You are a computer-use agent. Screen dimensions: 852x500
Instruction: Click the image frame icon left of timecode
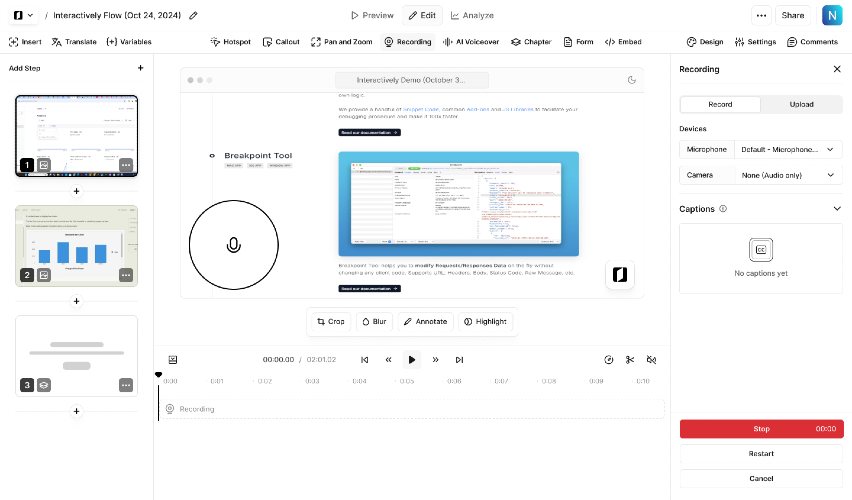[x=173, y=360]
